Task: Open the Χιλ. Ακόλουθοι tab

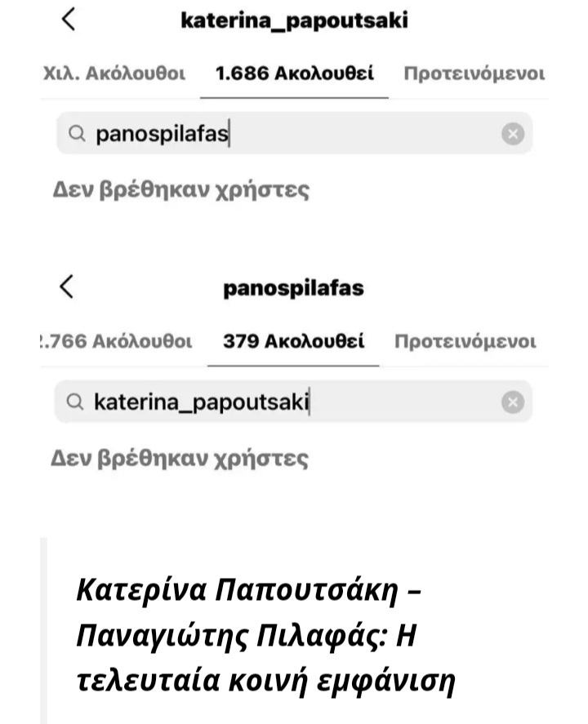Action: [114, 73]
